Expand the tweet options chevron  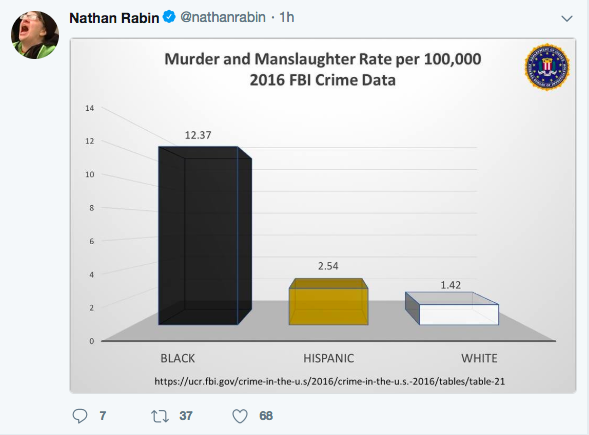tap(567, 18)
